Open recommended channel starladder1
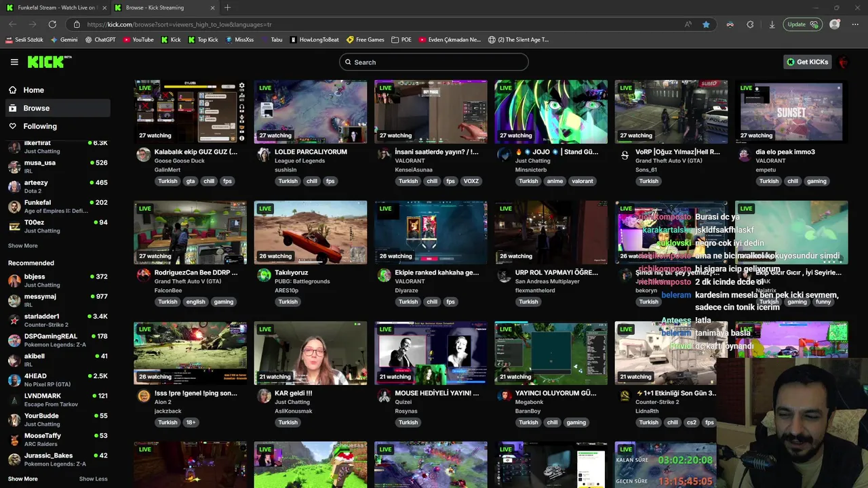868x488 pixels. pos(57,320)
